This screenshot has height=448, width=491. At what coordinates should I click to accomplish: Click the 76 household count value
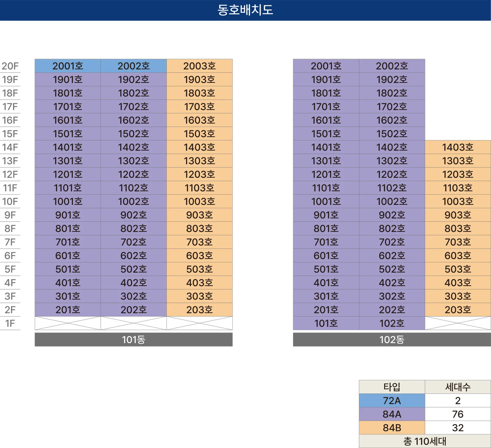(458, 414)
